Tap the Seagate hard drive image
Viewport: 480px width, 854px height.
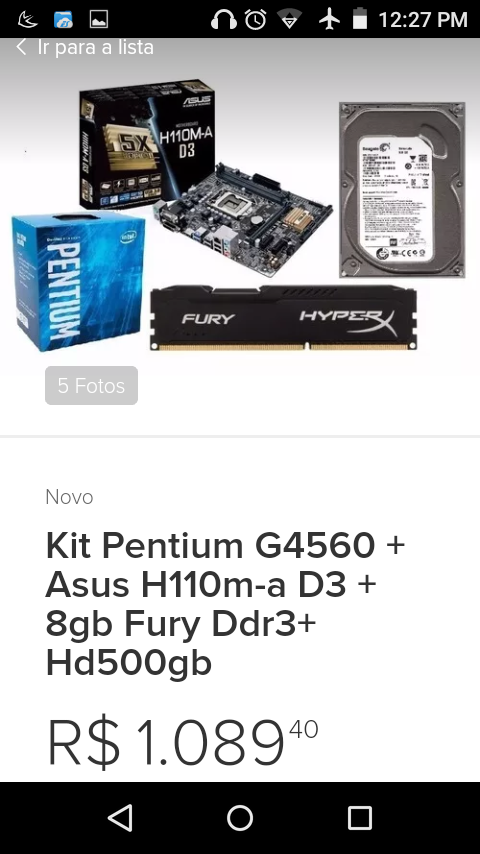pos(402,190)
